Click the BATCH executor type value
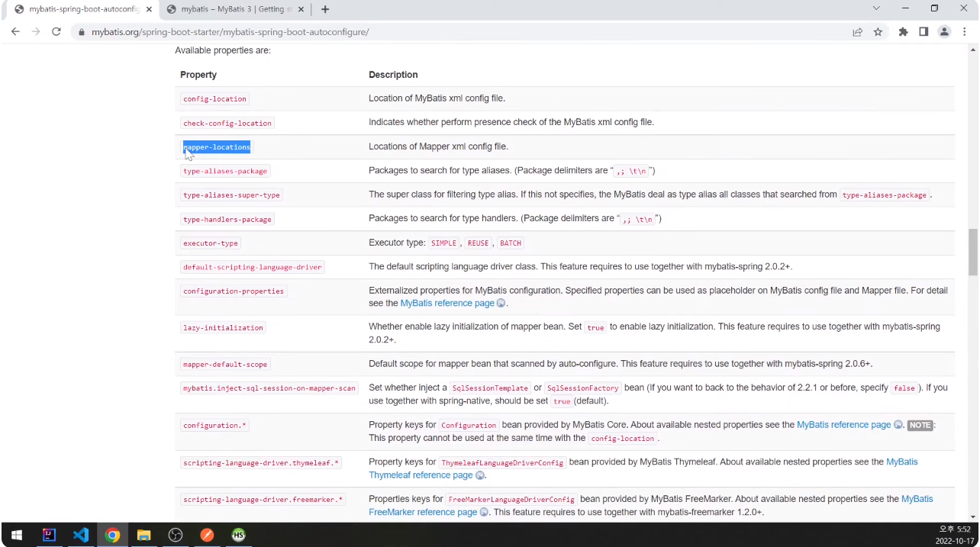The height and width of the screenshot is (547, 980). [x=511, y=243]
